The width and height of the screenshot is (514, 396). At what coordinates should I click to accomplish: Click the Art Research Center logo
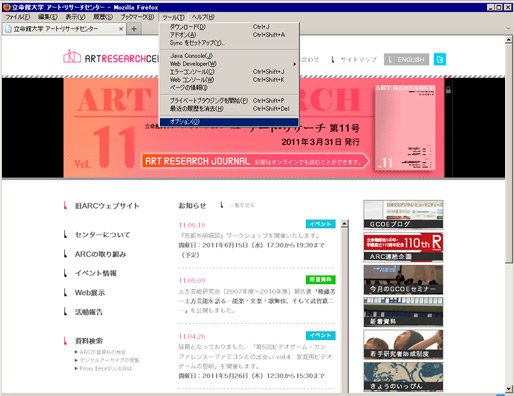(x=111, y=57)
